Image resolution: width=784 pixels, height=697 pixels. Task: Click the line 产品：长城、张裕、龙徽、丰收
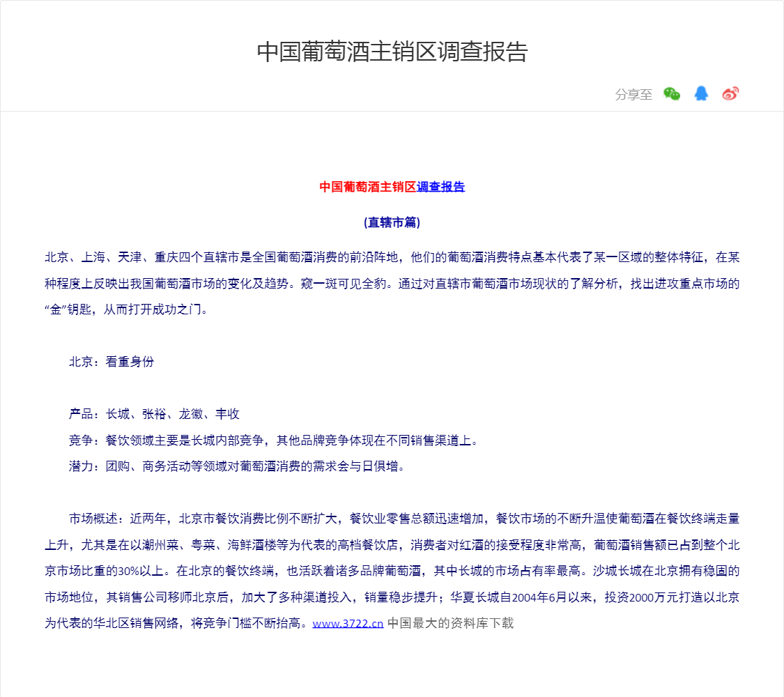click(154, 414)
